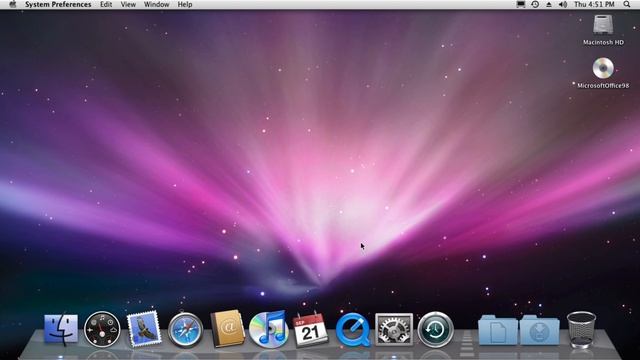The height and width of the screenshot is (360, 640).
Task: Open Address Book in Dock
Action: (227, 329)
